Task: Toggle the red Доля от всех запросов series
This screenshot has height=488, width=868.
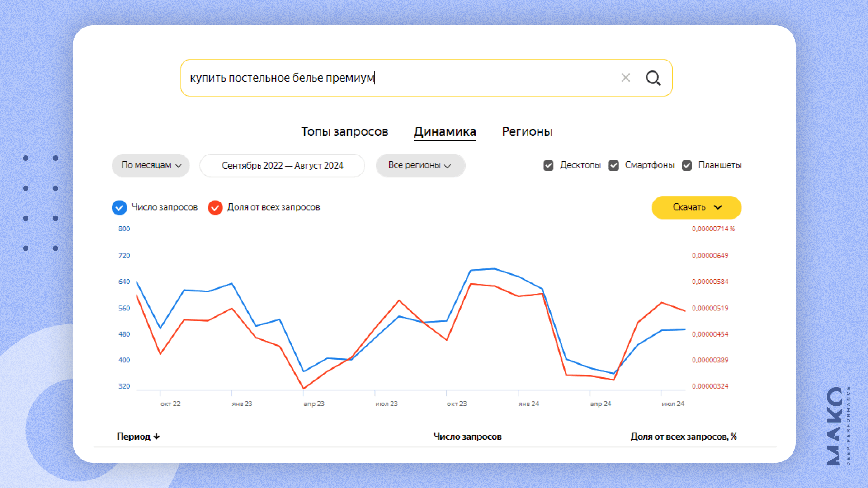Action: 215,207
